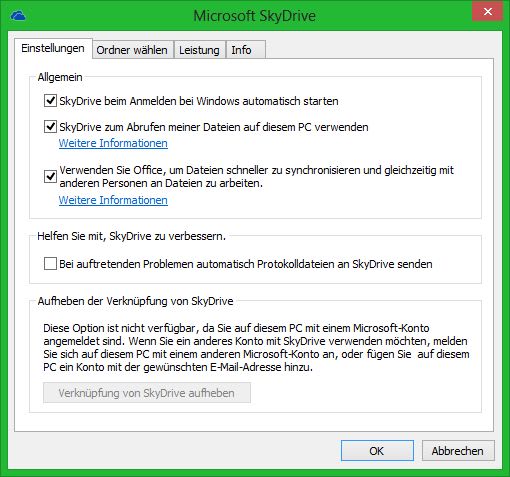Viewport: 510px width, 477px height.
Task: Toggle SkyDrive zum Abrufen meiner Dateien checkbox
Action: (x=50, y=126)
